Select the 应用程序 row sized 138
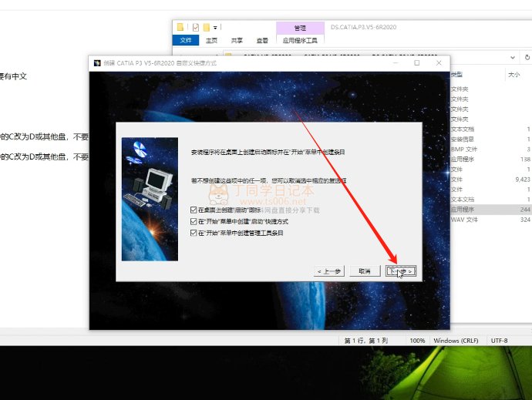This screenshot has height=400, width=532. point(490,159)
